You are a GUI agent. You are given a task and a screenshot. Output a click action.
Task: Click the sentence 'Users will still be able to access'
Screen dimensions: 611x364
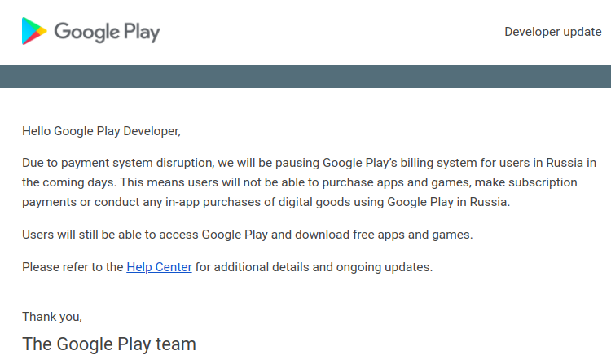(x=248, y=235)
